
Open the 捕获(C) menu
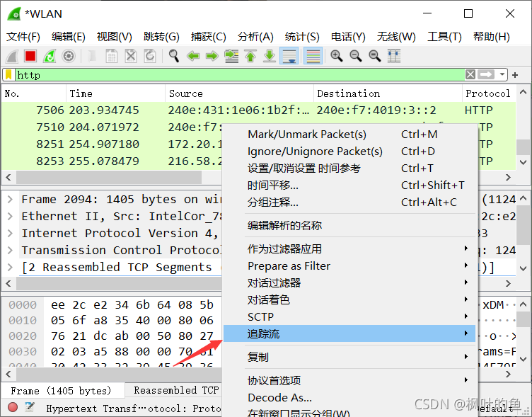click(208, 37)
